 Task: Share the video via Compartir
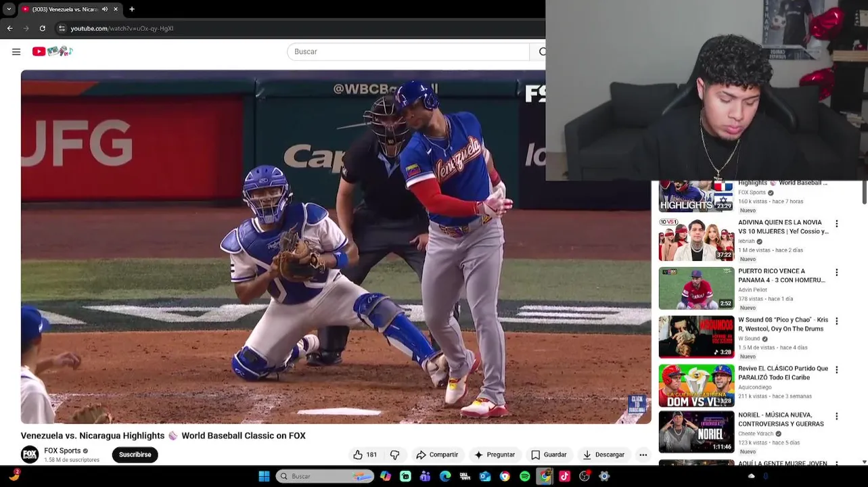(x=437, y=455)
